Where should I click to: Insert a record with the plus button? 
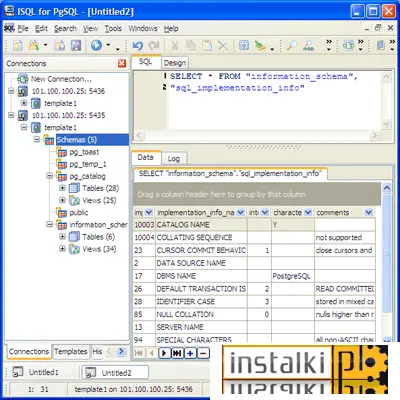[x=190, y=353]
